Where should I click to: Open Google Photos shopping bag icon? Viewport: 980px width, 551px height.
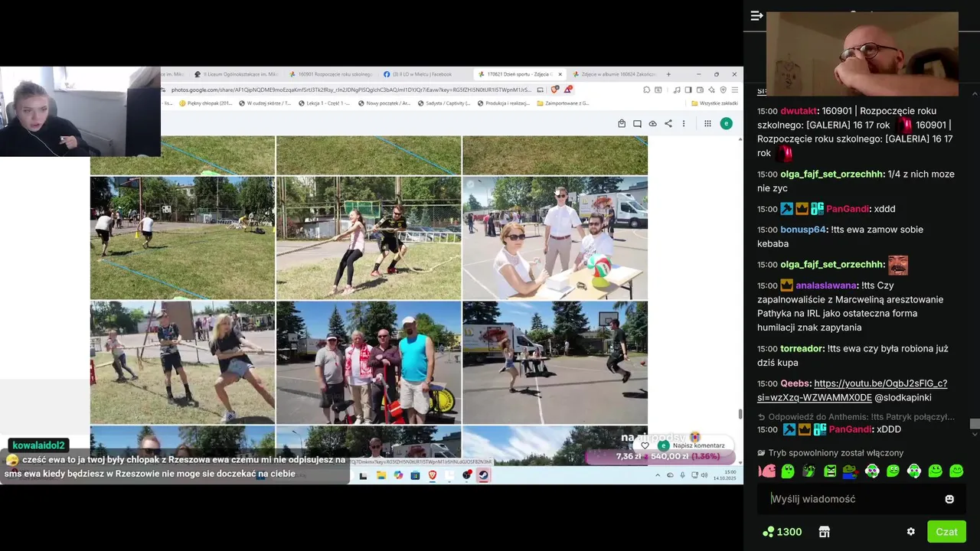point(622,123)
